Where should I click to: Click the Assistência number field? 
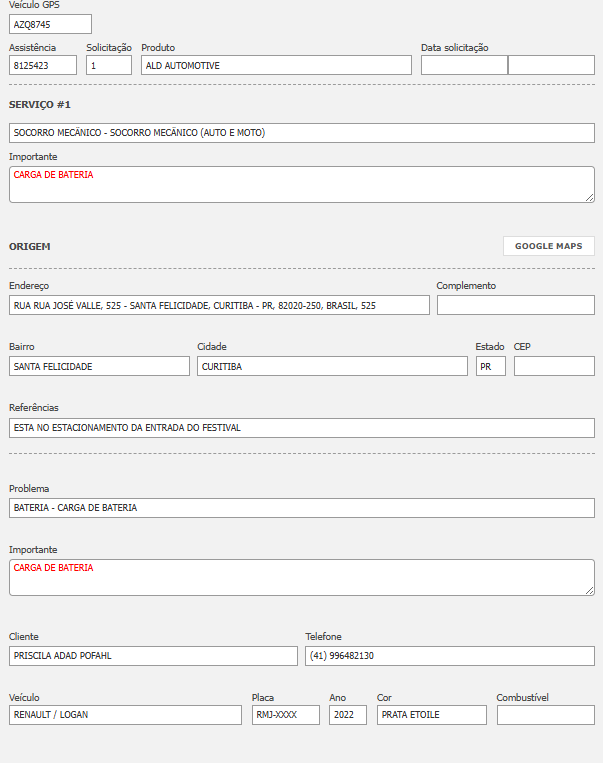click(43, 65)
